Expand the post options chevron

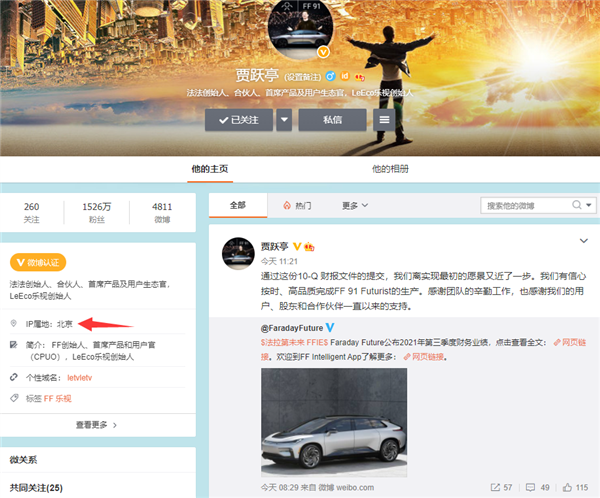pyautogui.click(x=584, y=241)
